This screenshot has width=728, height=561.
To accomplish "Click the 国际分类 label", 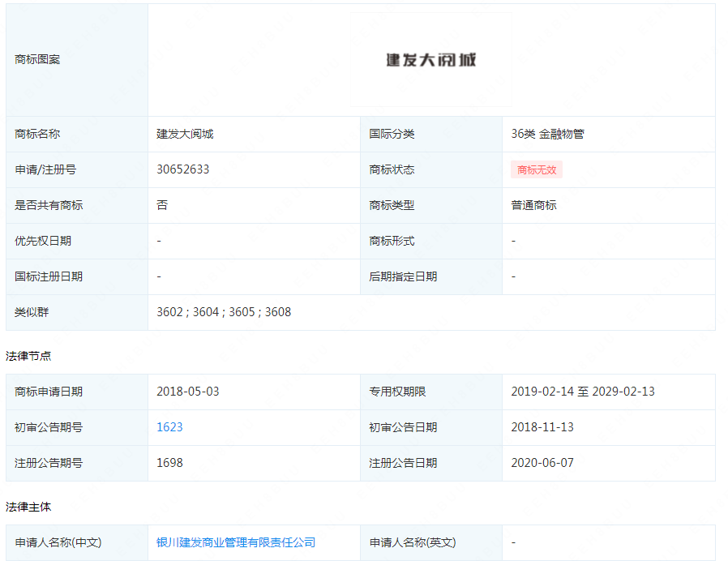I will [x=392, y=135].
